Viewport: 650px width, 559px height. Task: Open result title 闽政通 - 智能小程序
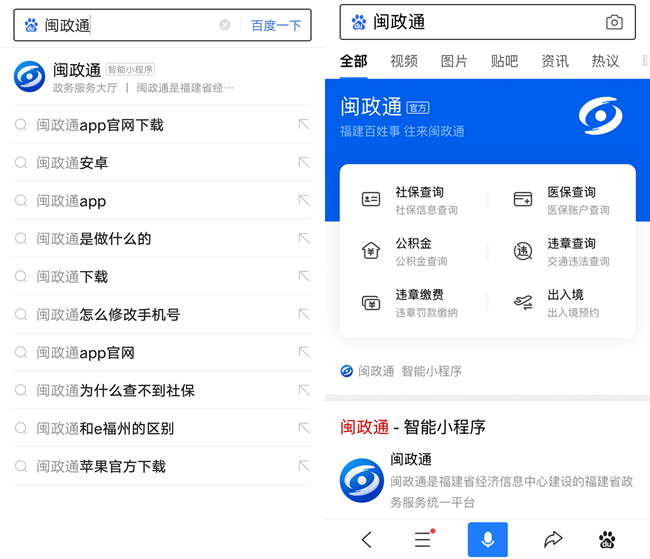412,427
